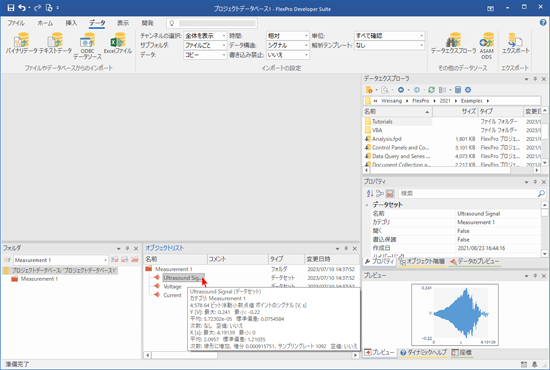Sort properties alphabetically in プロパティ panel
Viewport: 550px width, 370px height.
(x=370, y=193)
